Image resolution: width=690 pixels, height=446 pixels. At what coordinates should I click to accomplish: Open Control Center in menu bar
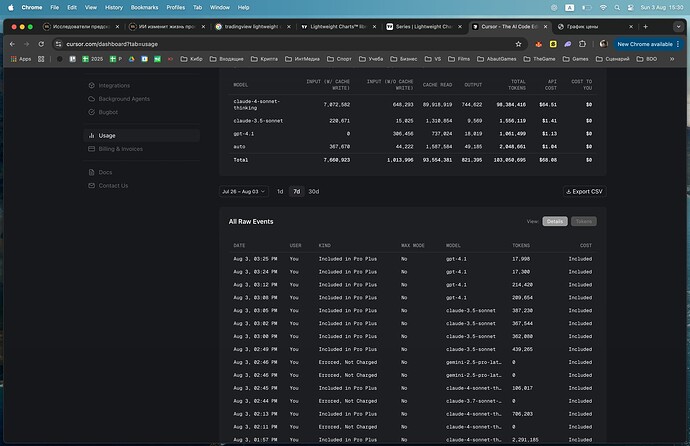(630, 7)
